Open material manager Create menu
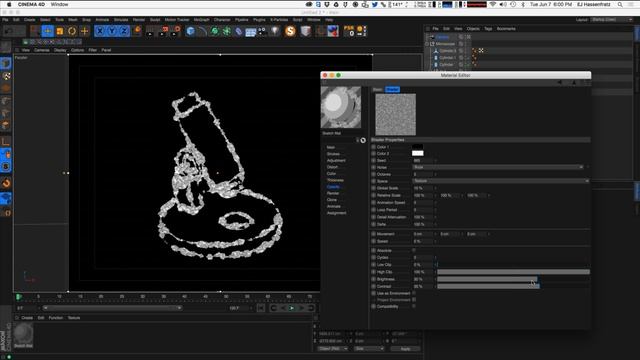Image resolution: width=640 pixels, height=360 pixels. pos(27,318)
